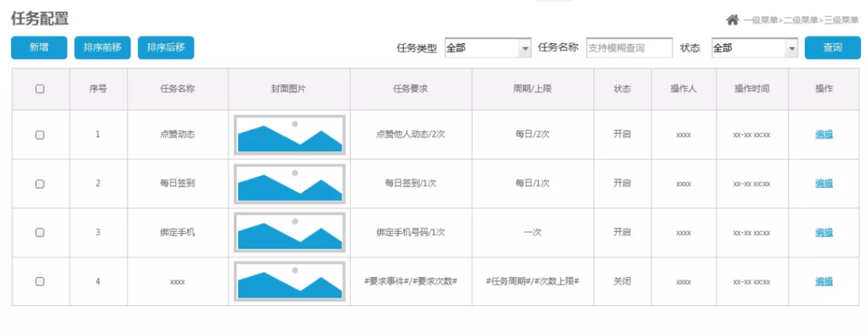Click the 序号 column header
Viewport: 868px width, 336px height.
[x=98, y=89]
